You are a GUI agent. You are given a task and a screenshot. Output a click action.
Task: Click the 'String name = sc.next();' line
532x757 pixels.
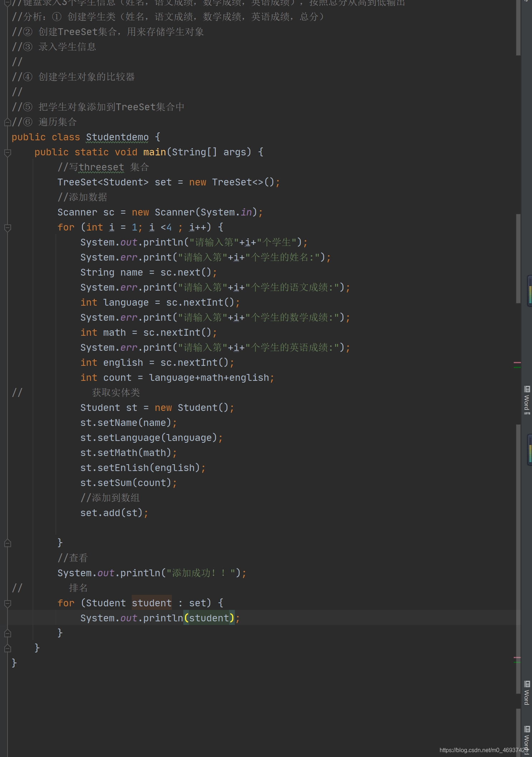149,273
